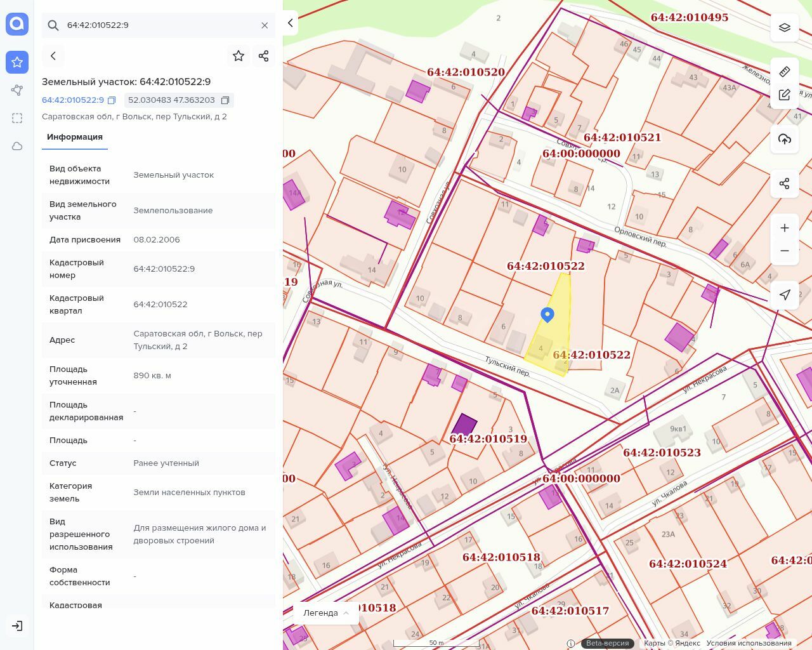Open Условия использования link
This screenshot has height=650, width=812.
[x=749, y=643]
